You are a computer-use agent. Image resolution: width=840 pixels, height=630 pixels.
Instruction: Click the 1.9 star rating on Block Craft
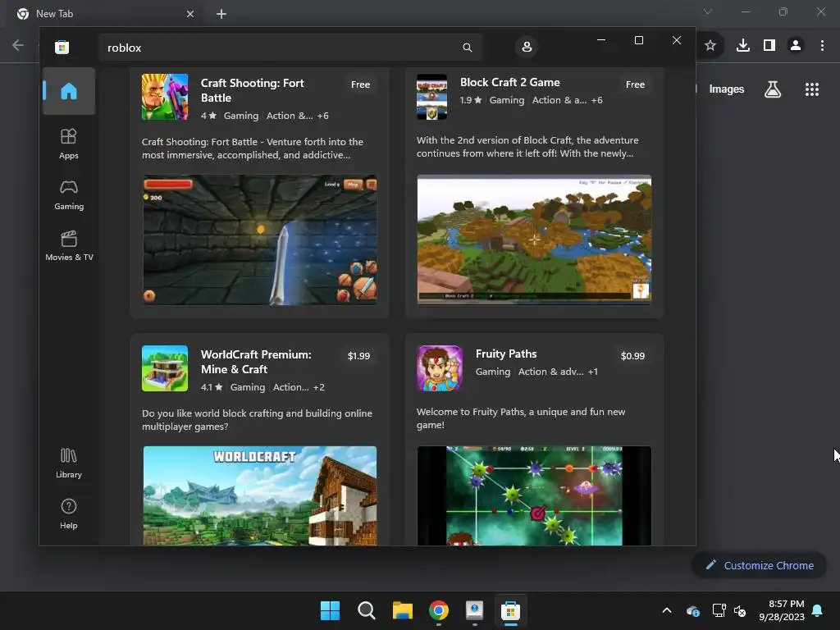(x=471, y=100)
